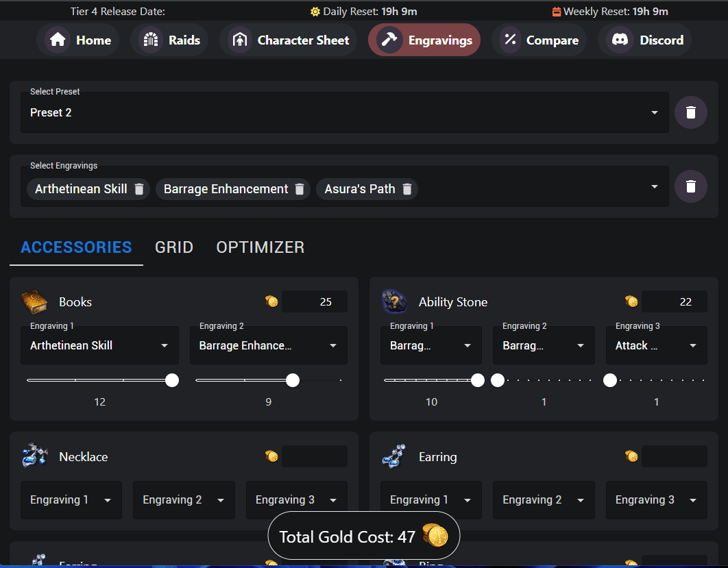Click the trash icon beside Select Preset
Viewport: 728px width, 568px height.
point(690,112)
